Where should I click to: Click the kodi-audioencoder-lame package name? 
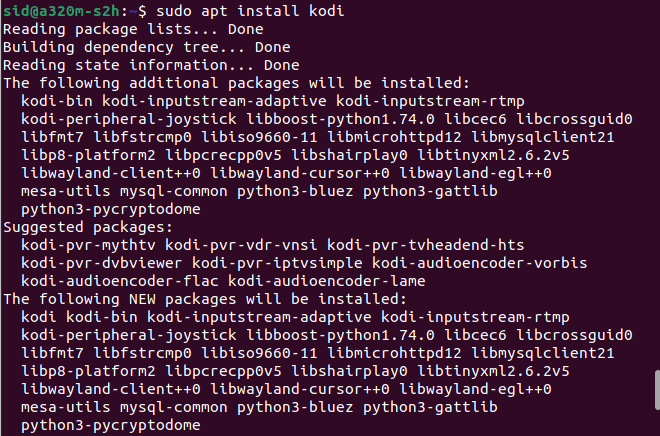tap(327, 281)
